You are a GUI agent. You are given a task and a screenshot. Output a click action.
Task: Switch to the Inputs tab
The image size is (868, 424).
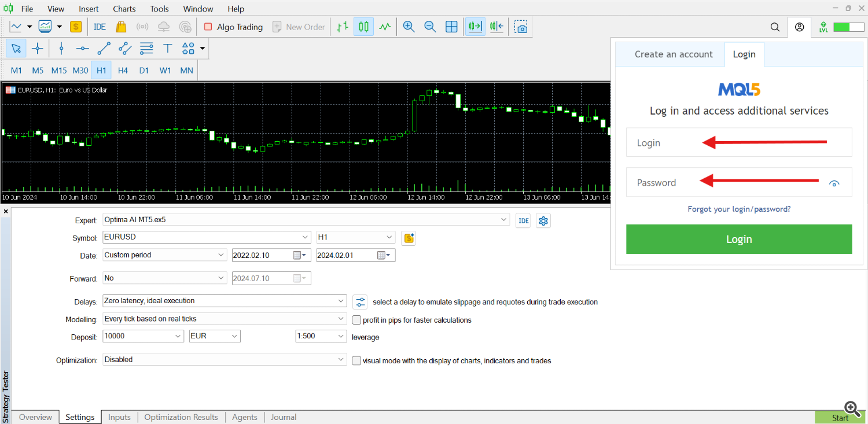pyautogui.click(x=119, y=417)
